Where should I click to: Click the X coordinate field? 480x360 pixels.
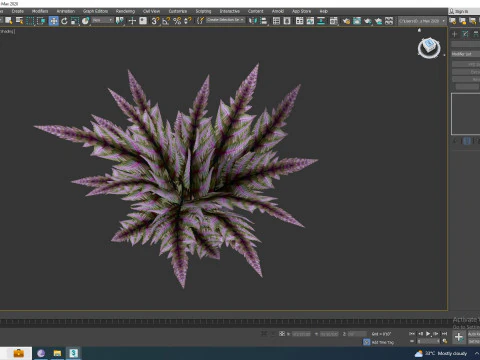pos(301,334)
